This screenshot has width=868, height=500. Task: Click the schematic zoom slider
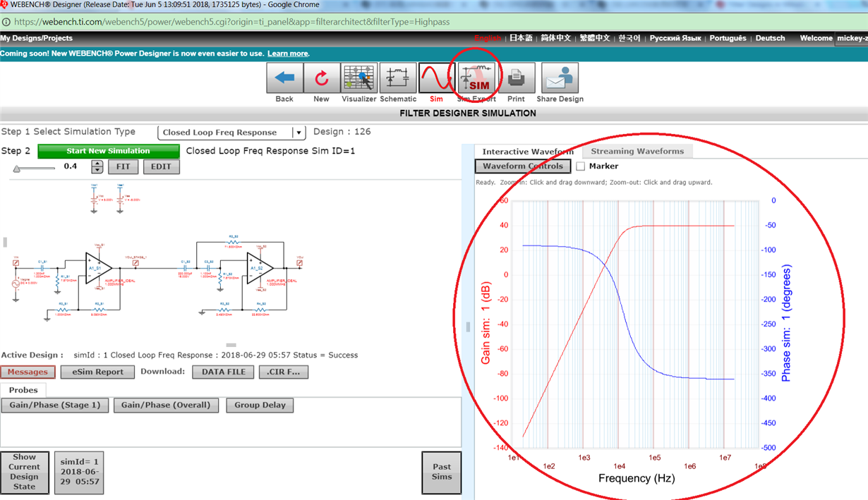(34, 168)
